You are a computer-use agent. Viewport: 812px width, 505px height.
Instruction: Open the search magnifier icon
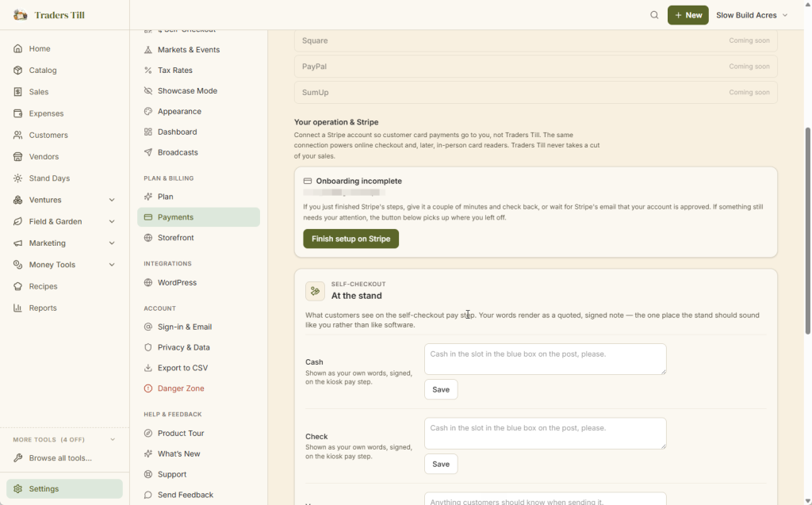(654, 15)
